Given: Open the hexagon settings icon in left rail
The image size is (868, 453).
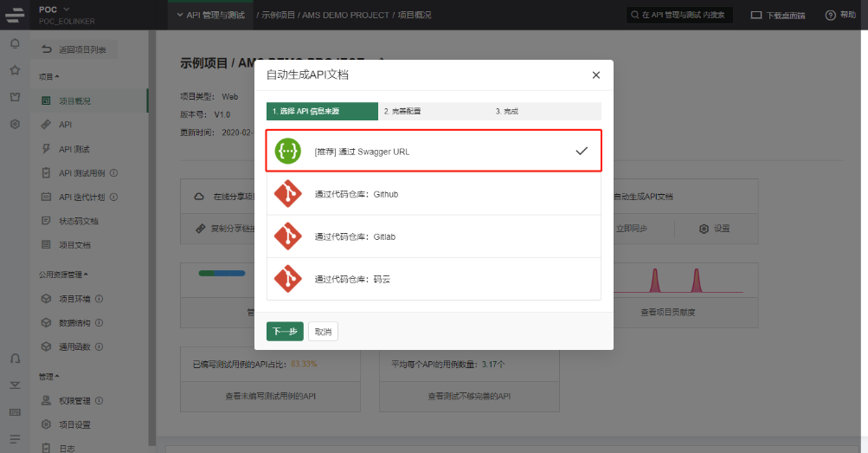Looking at the screenshot, I should [x=15, y=124].
